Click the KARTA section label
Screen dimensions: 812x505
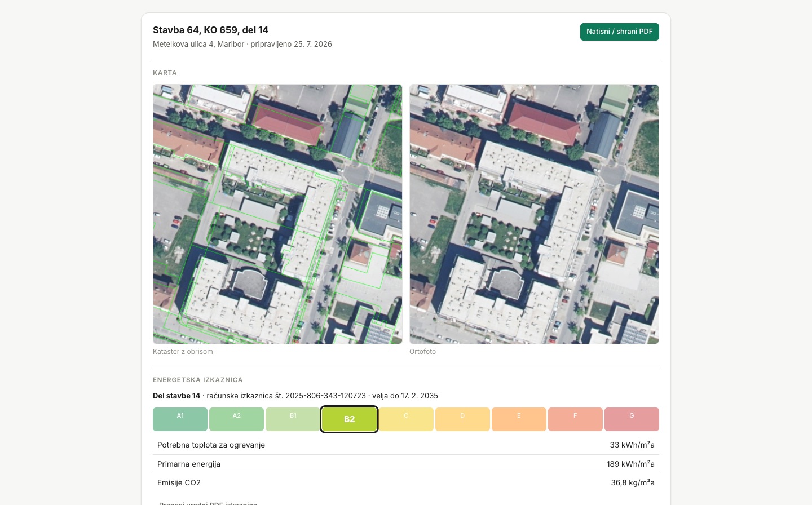165,73
